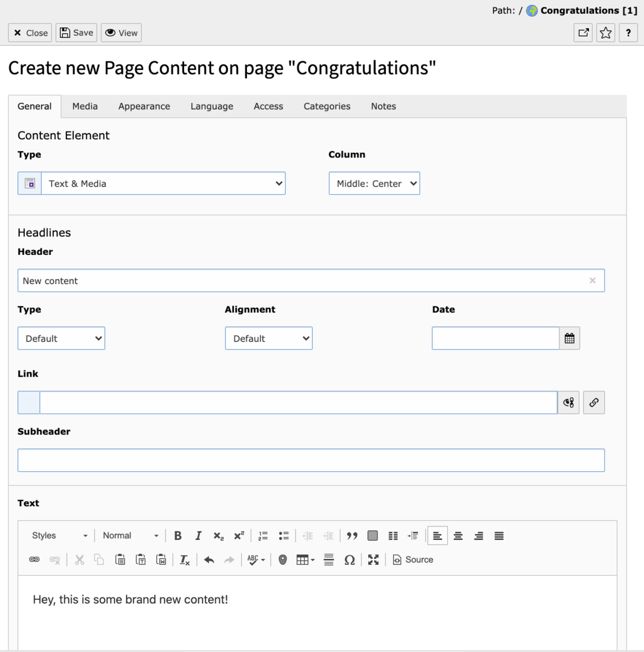This screenshot has width=644, height=652.
Task: Justify text in editor
Action: coord(499,536)
